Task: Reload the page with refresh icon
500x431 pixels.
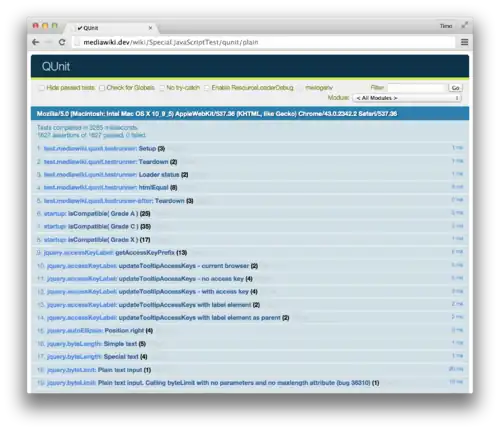Action: tap(62, 42)
